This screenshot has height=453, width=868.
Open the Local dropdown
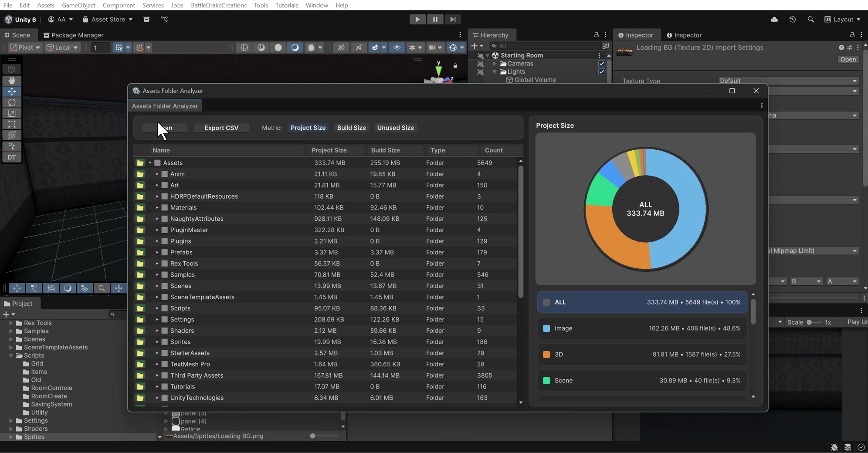(62, 47)
